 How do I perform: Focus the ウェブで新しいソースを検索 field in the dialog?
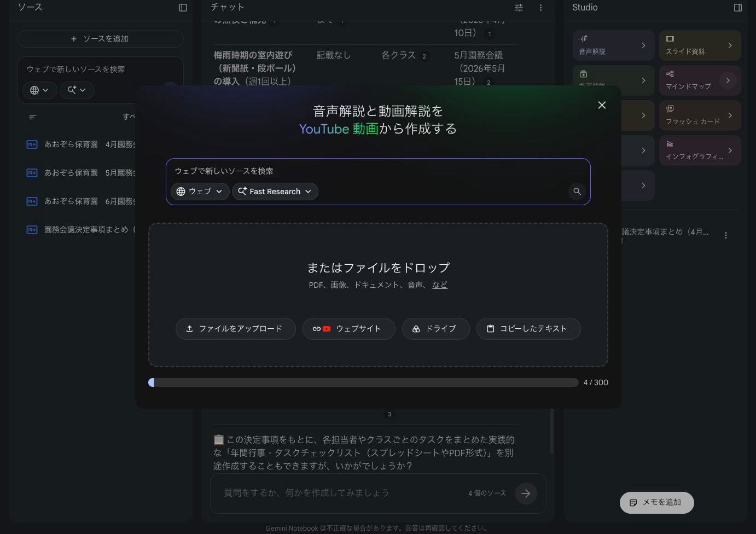point(378,171)
